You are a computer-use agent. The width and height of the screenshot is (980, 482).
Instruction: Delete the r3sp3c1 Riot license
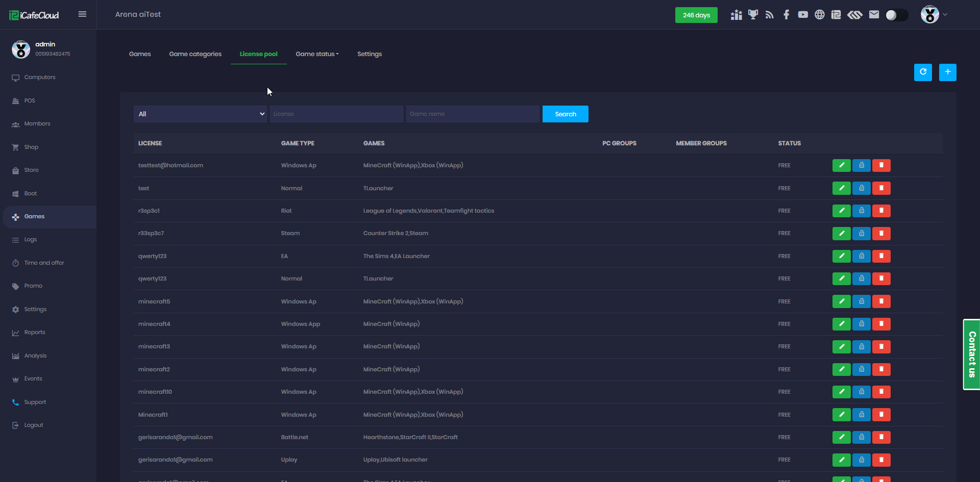tap(881, 211)
